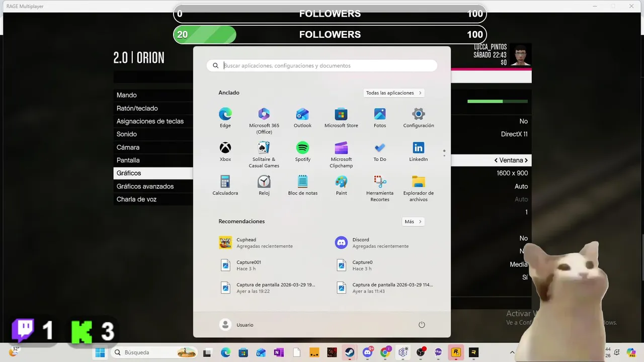
Task: Click the 20 followers progress bar
Action: [x=330, y=35]
